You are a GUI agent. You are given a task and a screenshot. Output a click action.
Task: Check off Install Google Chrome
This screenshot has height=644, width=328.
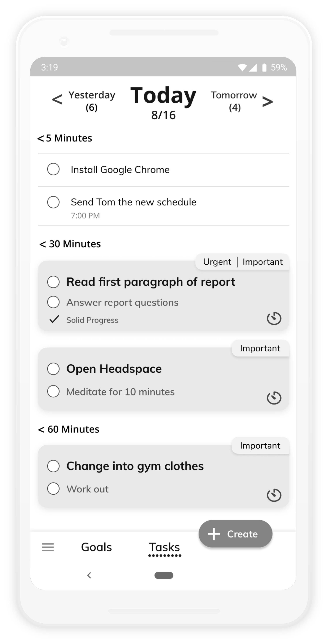pyautogui.click(x=53, y=169)
